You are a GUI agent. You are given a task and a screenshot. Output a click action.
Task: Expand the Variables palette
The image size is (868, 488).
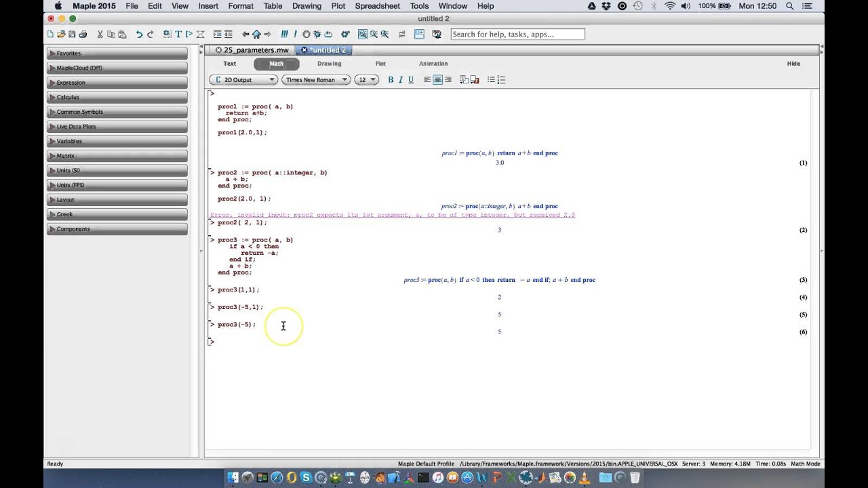click(117, 141)
